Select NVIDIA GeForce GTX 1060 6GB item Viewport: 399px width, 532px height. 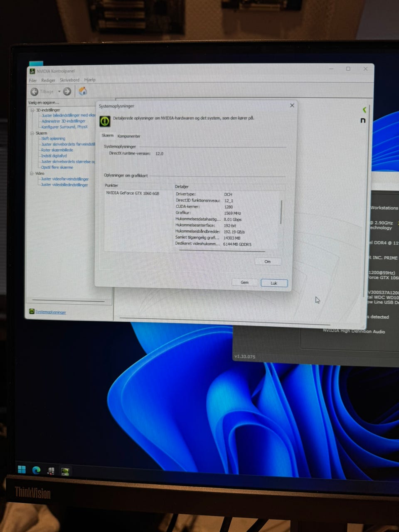133,193
